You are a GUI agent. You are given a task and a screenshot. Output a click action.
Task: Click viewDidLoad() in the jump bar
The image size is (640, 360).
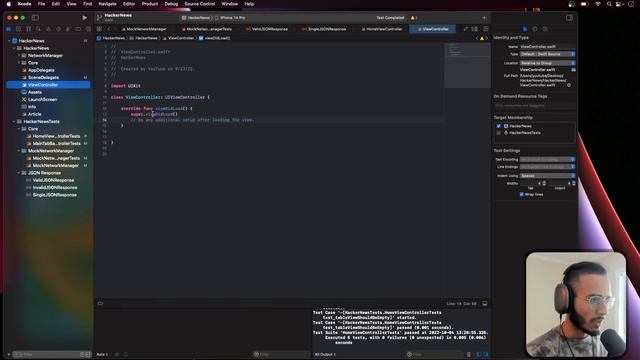tap(215, 38)
